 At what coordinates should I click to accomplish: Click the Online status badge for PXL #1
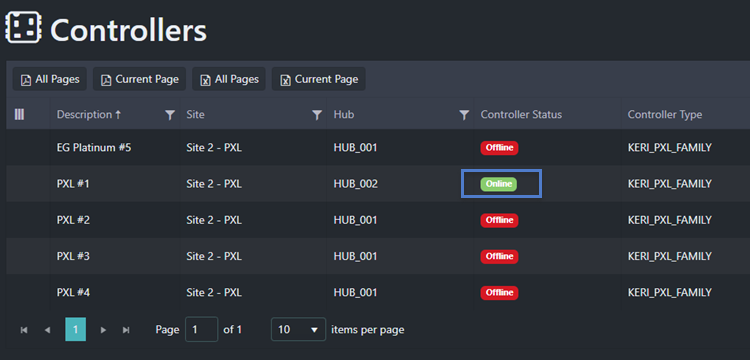[x=499, y=184]
